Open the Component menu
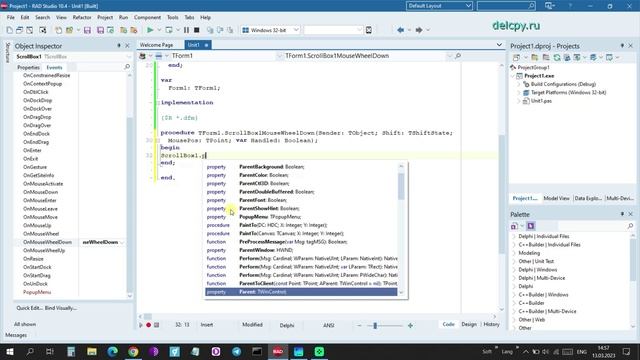This screenshot has height=360, width=640. pos(147,18)
